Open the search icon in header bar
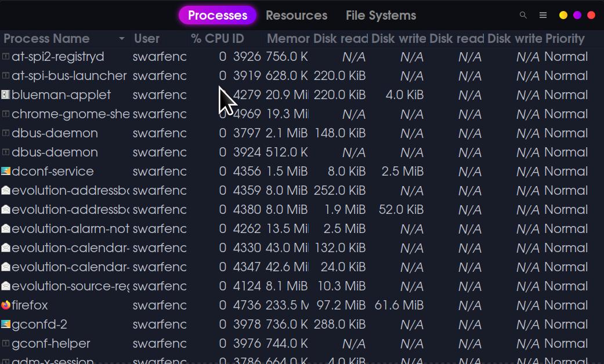The width and height of the screenshot is (604, 364). [x=523, y=16]
